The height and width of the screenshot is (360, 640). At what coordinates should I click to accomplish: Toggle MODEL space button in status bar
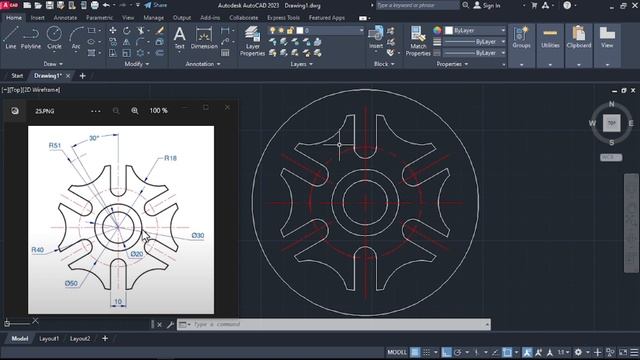tap(397, 352)
